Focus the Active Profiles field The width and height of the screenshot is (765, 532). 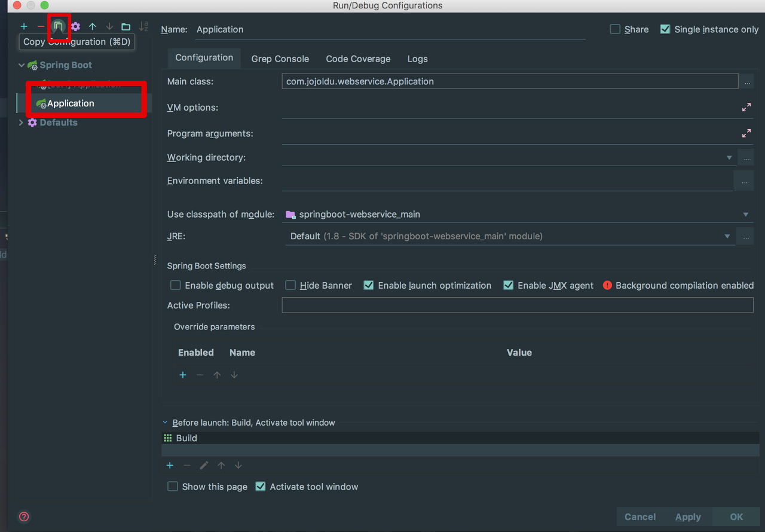click(x=518, y=305)
